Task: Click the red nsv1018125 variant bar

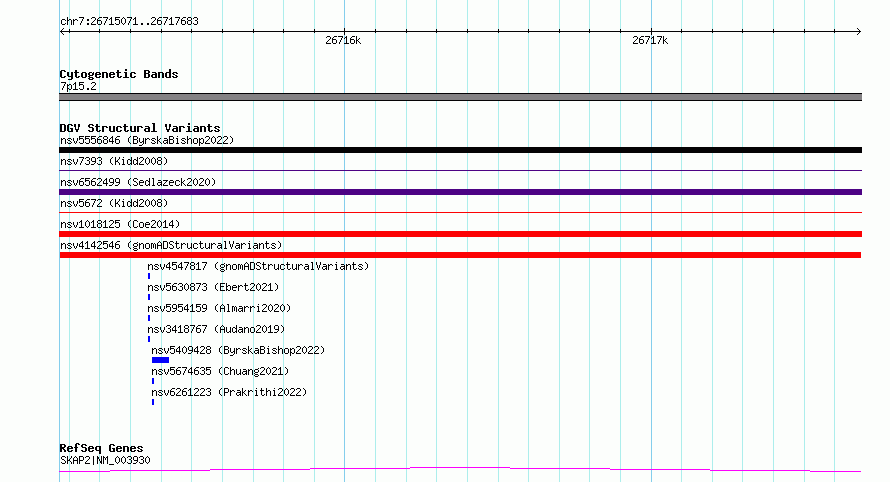Action: 460,234
